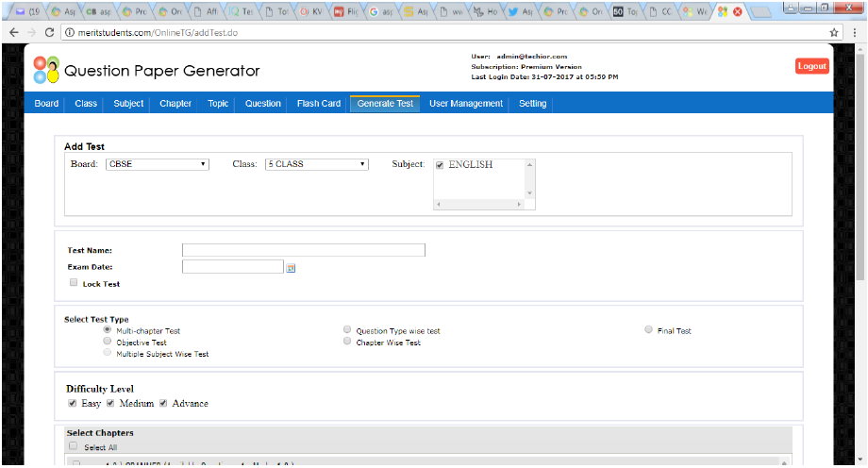Click page scrollbar down arrow

coord(860,460)
